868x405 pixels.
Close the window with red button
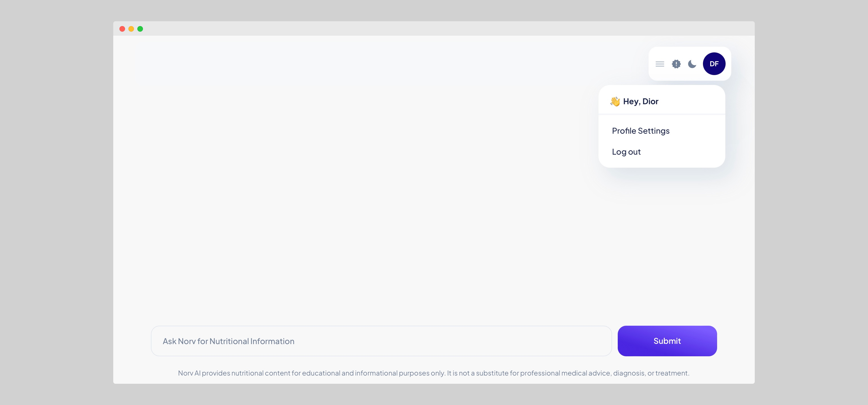coord(122,29)
